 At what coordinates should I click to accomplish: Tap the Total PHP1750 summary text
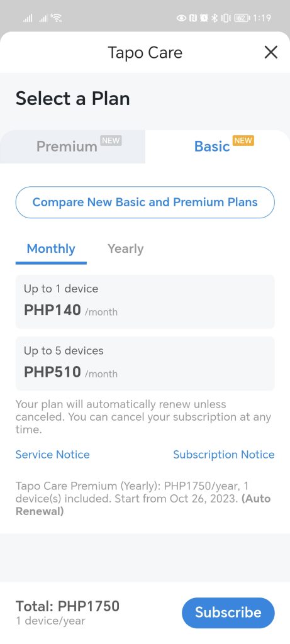click(67, 606)
